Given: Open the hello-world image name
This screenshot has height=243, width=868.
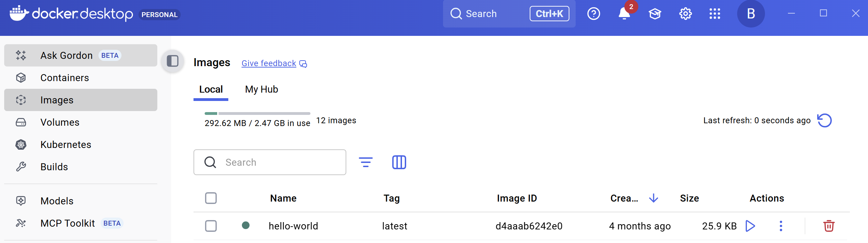Looking at the screenshot, I should tap(293, 226).
